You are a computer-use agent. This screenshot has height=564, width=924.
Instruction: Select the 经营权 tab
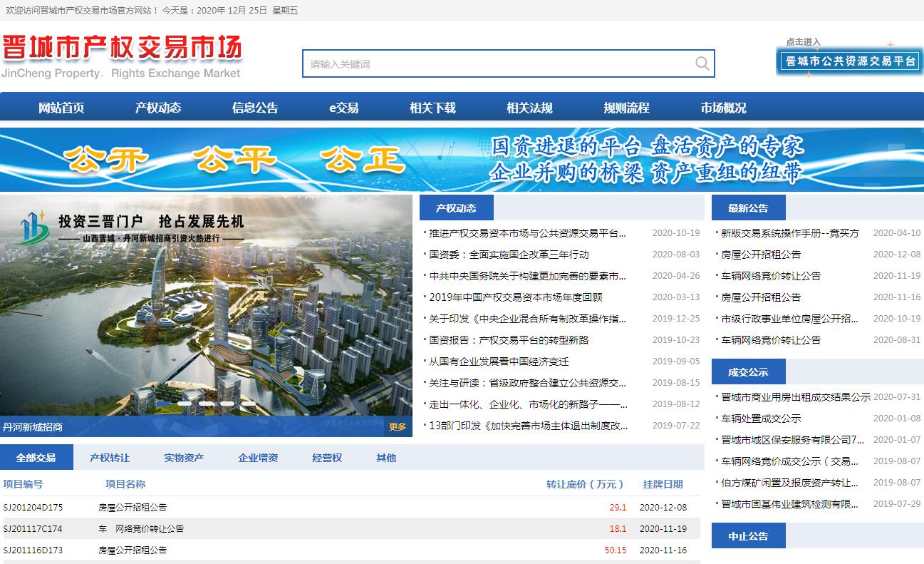pos(327,458)
